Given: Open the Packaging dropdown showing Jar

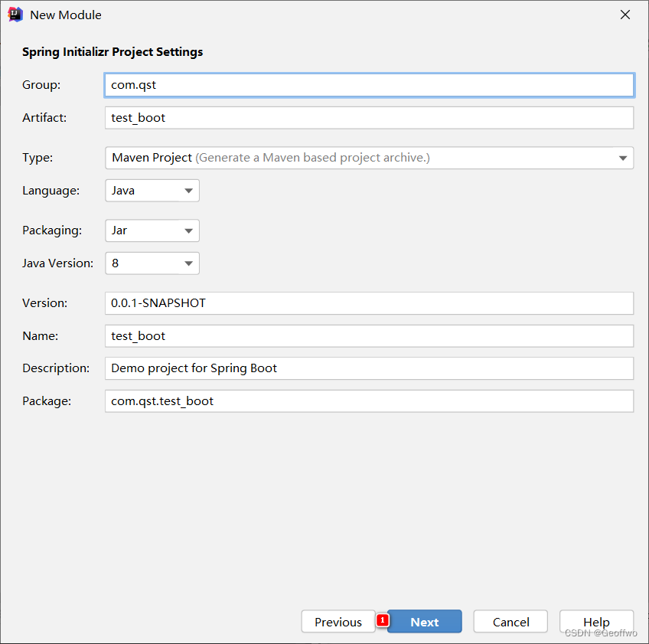Looking at the screenshot, I should tap(152, 230).
